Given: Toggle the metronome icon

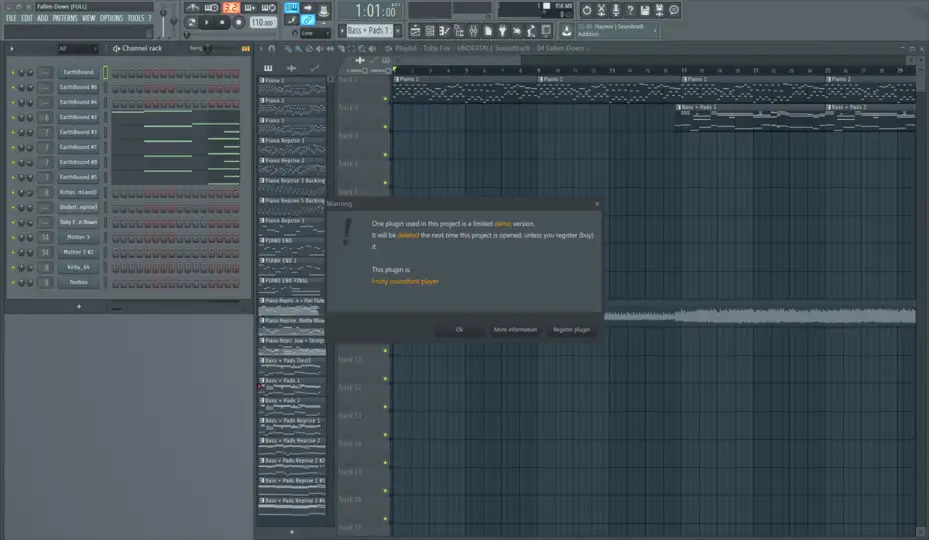Looking at the screenshot, I should 192,8.
